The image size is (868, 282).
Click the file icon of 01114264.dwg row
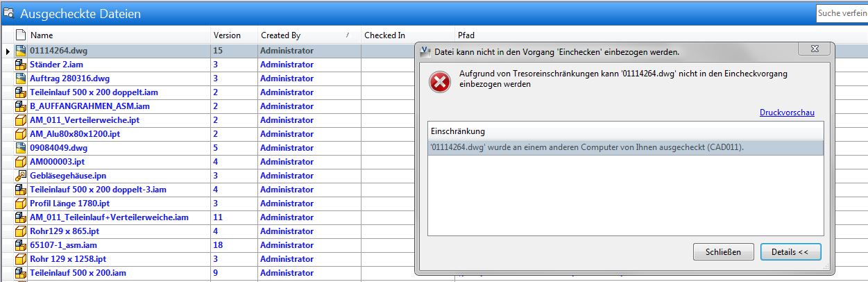pyautogui.click(x=21, y=51)
